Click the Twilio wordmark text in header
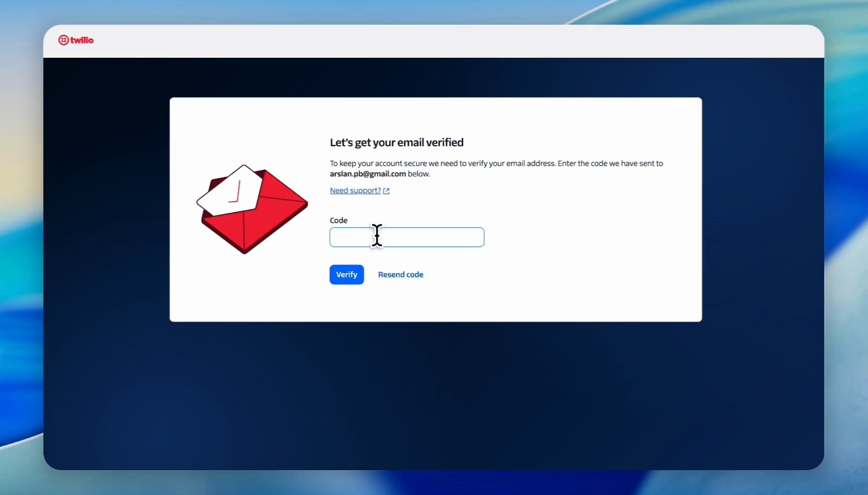 click(82, 40)
